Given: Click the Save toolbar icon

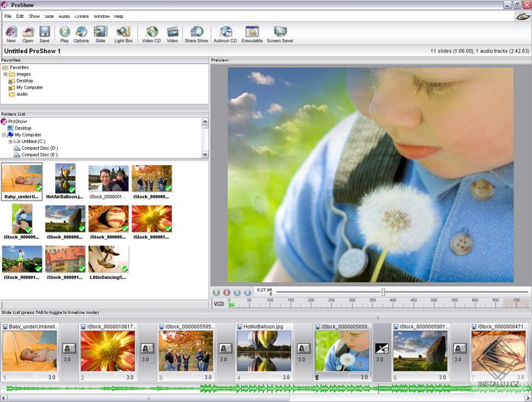Looking at the screenshot, I should pos(45,35).
